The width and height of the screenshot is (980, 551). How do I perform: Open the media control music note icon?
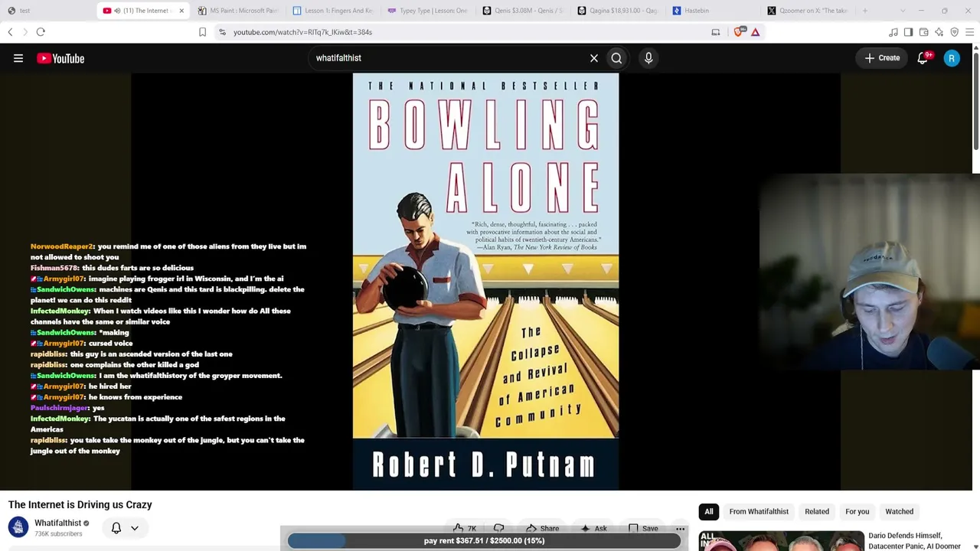893,32
